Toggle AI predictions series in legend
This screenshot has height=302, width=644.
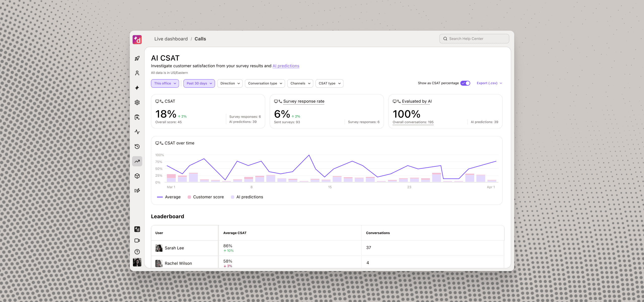coord(247,197)
